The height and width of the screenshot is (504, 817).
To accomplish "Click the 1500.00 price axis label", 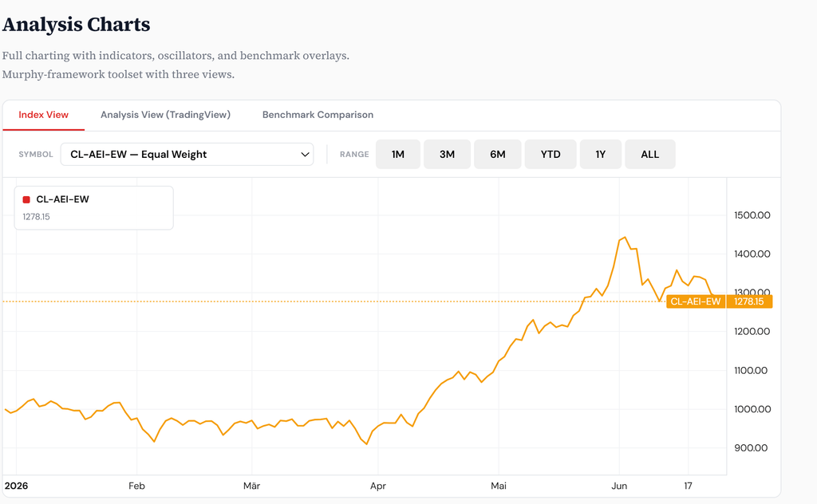I will point(752,215).
